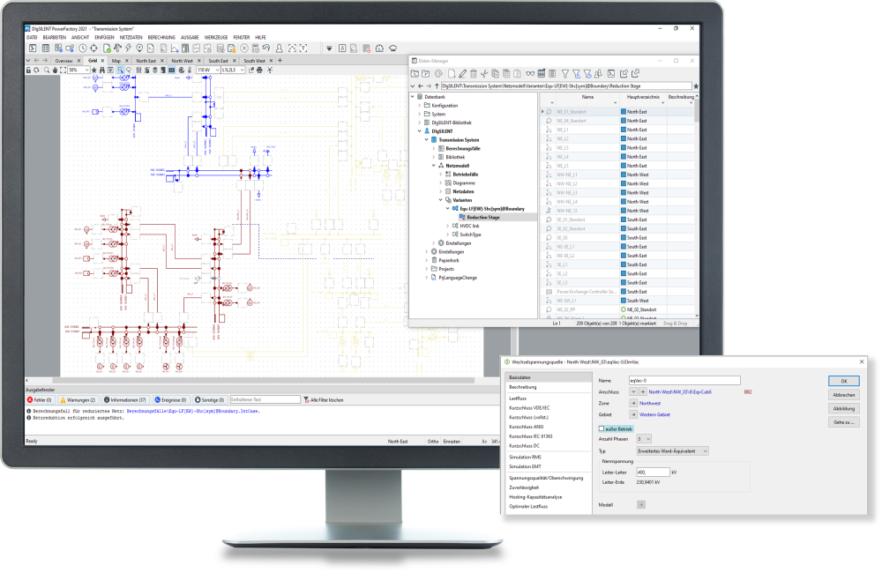Toggle the außer Betrieb checkbox

[602, 429]
